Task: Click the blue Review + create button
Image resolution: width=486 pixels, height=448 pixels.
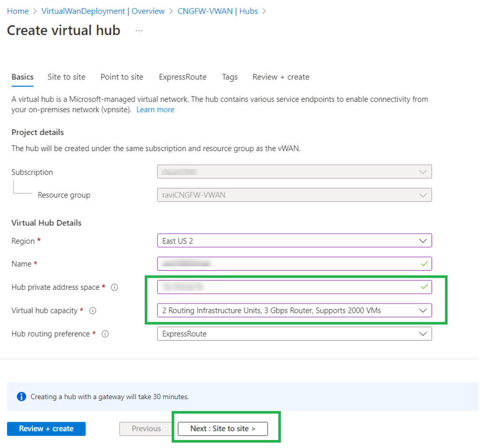Action: click(46, 429)
